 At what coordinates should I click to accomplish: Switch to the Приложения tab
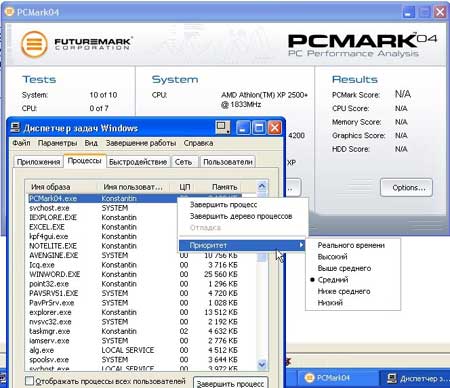click(38, 162)
